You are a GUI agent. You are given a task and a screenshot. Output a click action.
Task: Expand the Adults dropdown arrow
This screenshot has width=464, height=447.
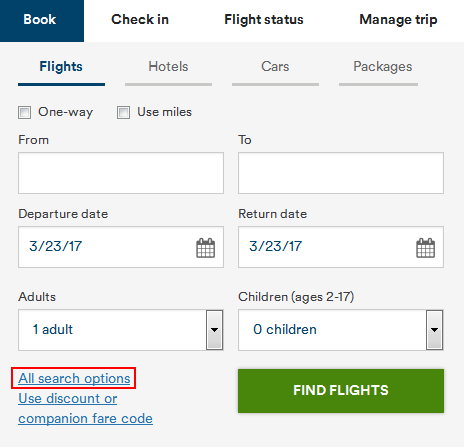click(214, 330)
